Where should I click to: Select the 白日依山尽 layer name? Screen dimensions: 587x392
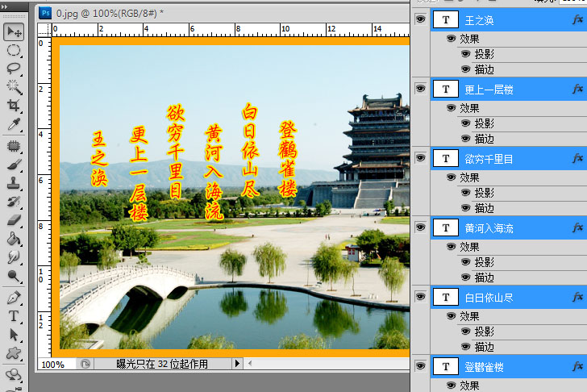(489, 298)
